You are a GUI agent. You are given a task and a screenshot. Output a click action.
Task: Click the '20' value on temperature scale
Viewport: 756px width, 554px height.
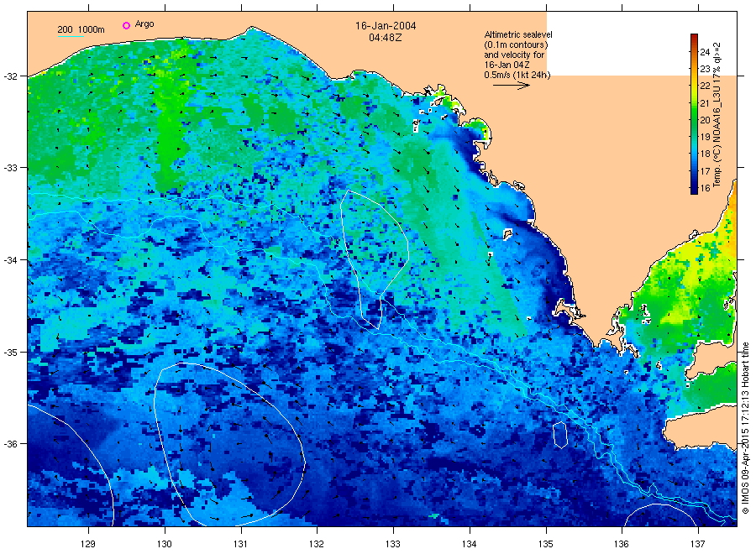[705, 120]
